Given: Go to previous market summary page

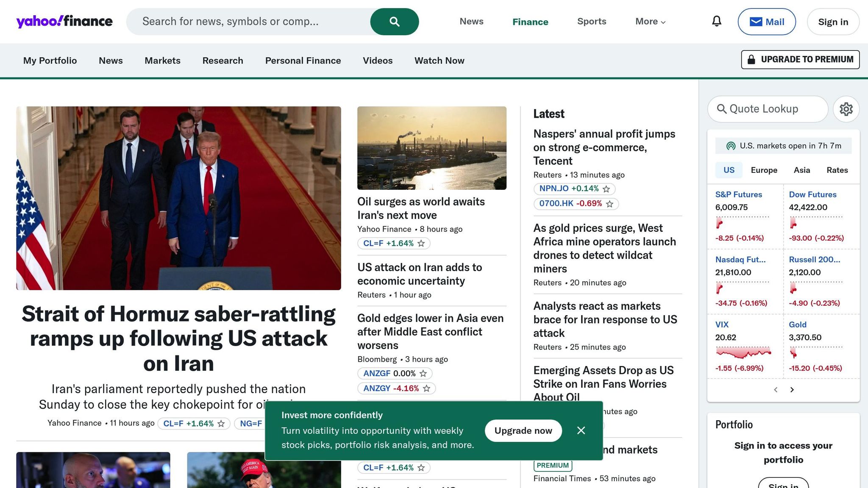Looking at the screenshot, I should click(x=776, y=390).
